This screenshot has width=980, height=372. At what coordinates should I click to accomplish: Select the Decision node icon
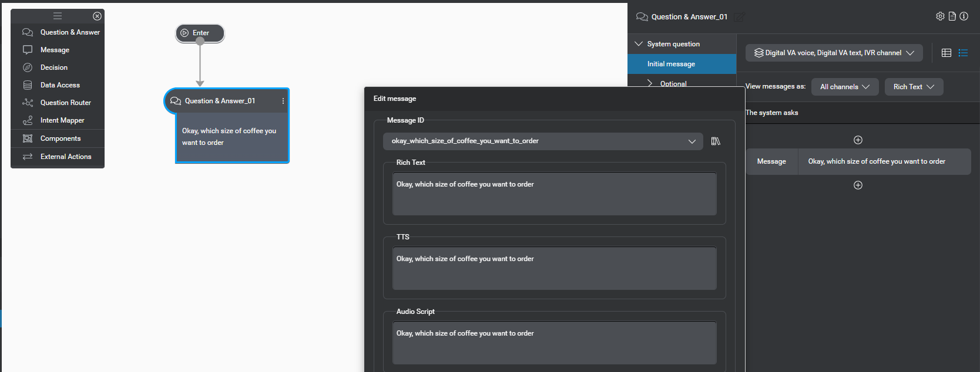pyautogui.click(x=28, y=67)
